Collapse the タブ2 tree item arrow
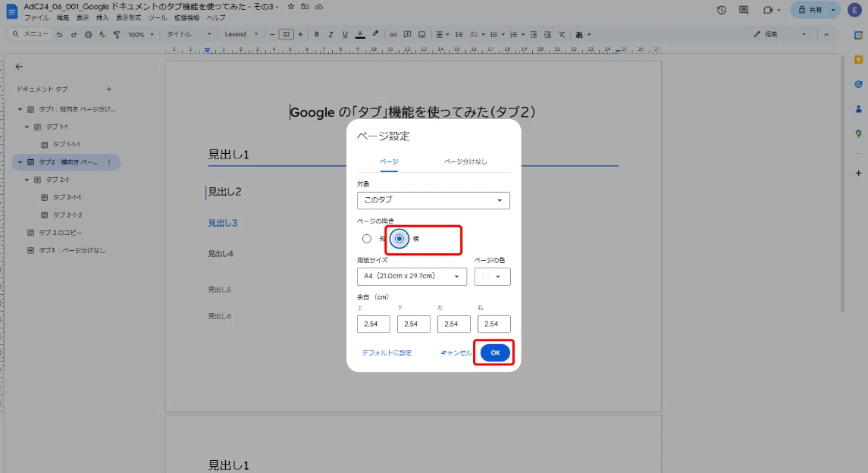 (20, 162)
